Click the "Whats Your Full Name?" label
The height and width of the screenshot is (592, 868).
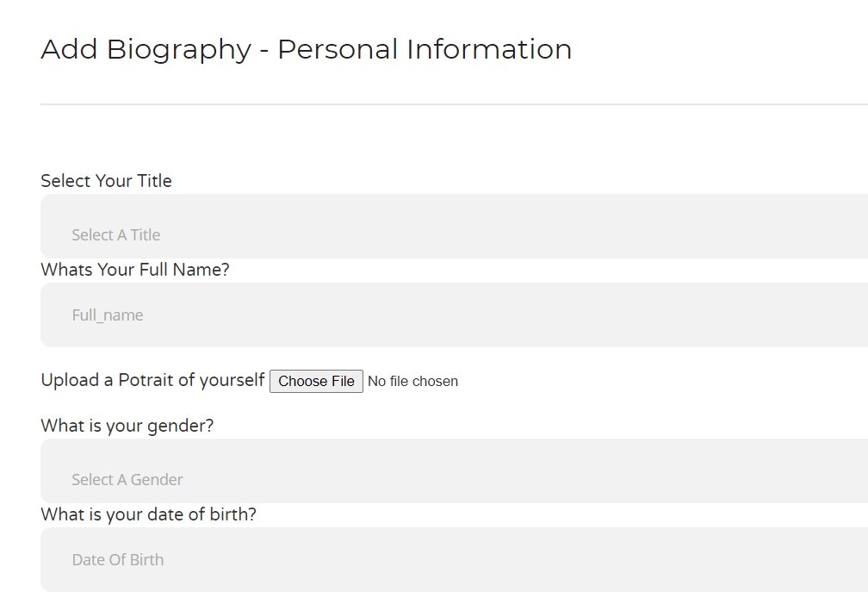(x=135, y=270)
